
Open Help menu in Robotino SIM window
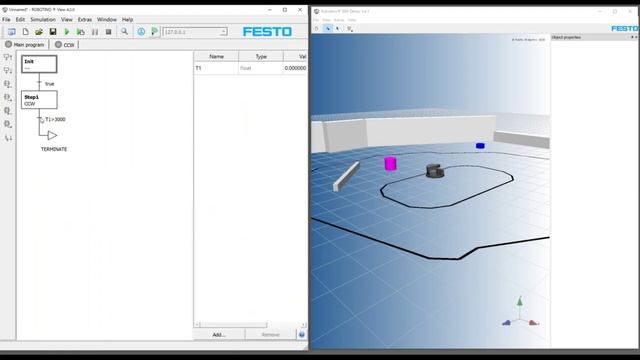352,20
